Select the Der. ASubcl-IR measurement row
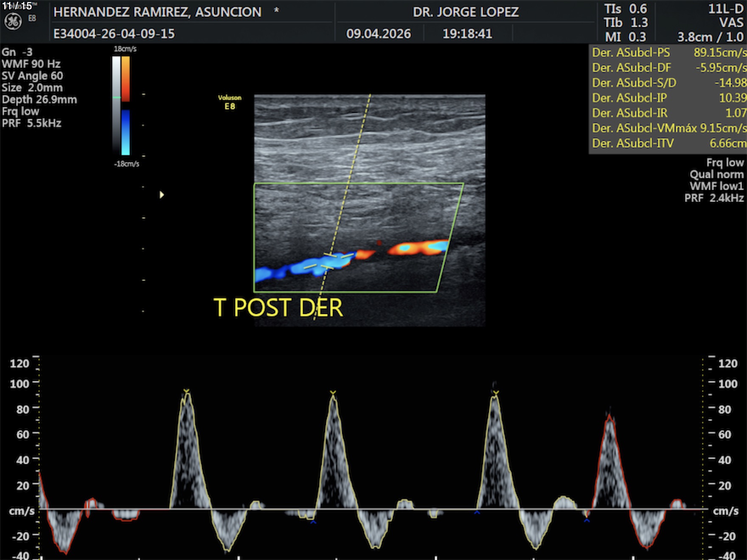Image resolution: width=747 pixels, height=560 pixels. pos(668,113)
